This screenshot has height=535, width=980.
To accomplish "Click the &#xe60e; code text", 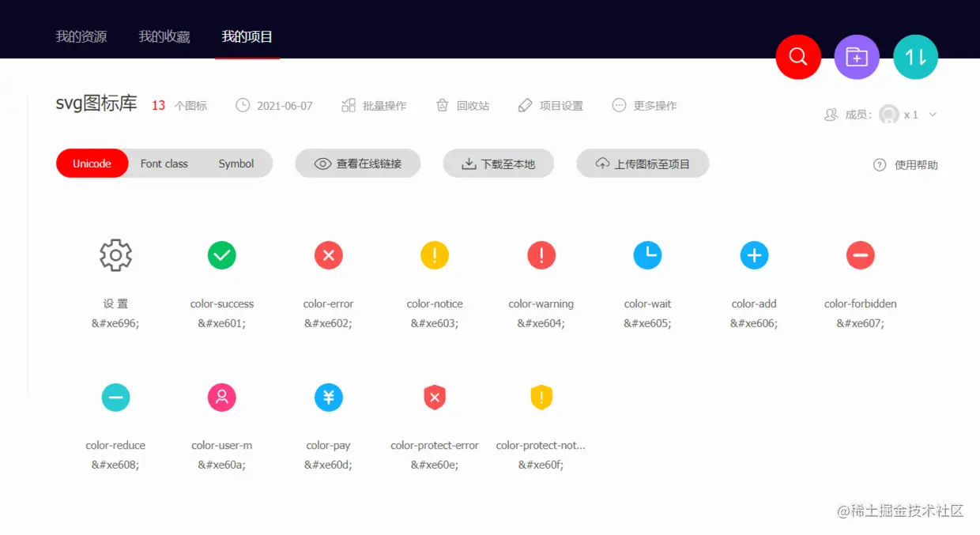I will tap(435, 465).
